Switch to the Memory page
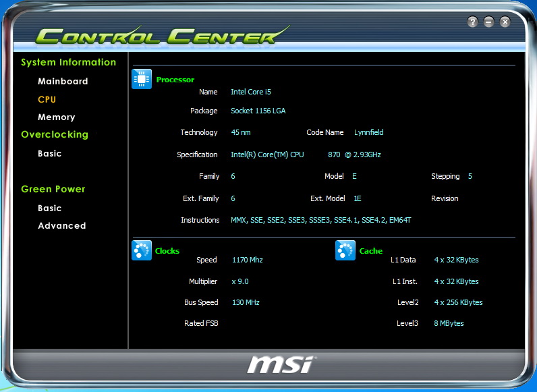The height and width of the screenshot is (392, 537). (x=57, y=117)
